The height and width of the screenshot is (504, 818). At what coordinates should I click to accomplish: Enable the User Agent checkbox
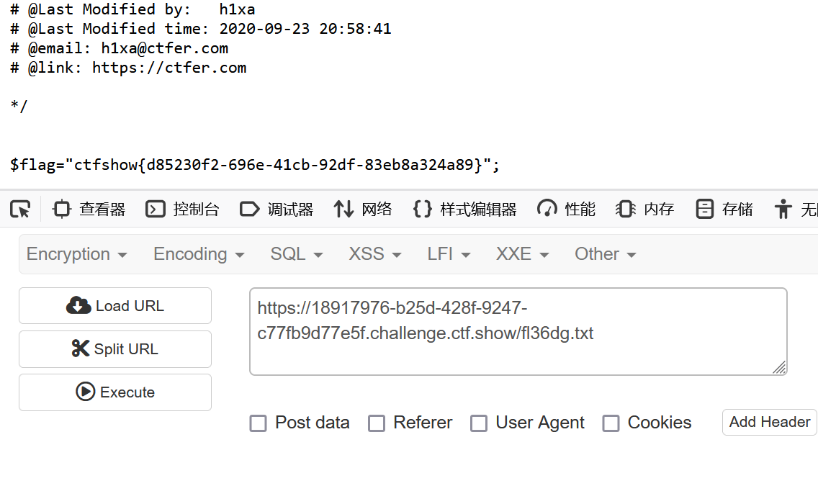pos(479,423)
